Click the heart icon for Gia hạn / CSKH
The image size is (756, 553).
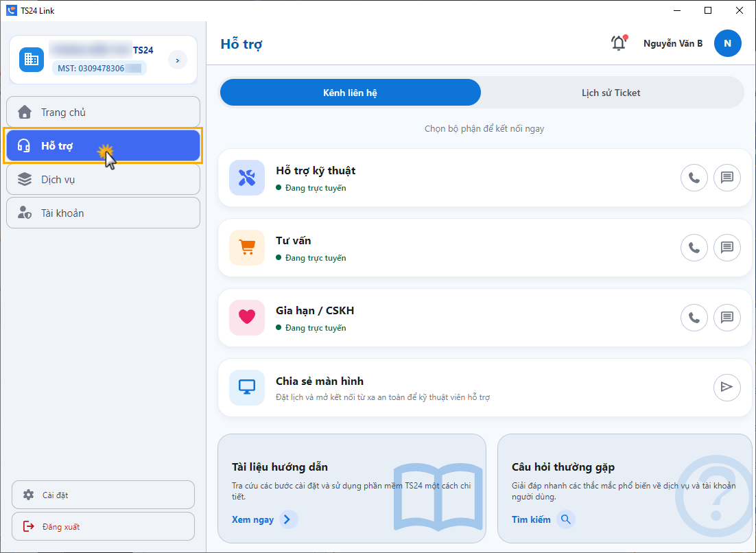click(x=247, y=318)
